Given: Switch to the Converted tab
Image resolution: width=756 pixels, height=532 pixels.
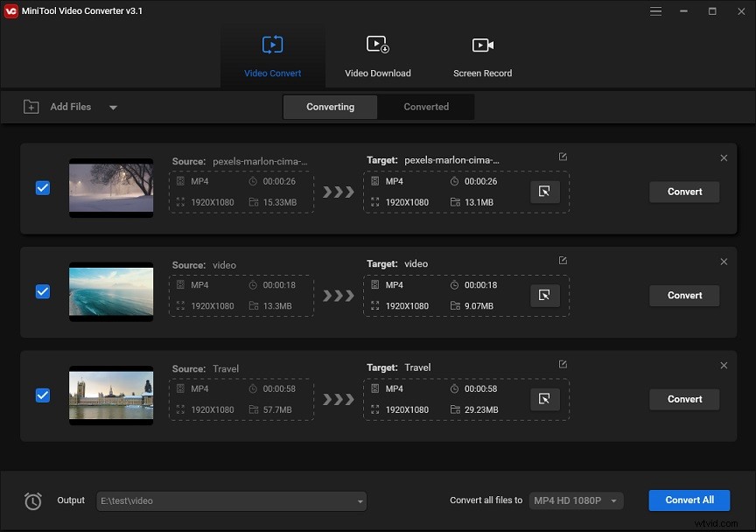Looking at the screenshot, I should (x=426, y=106).
